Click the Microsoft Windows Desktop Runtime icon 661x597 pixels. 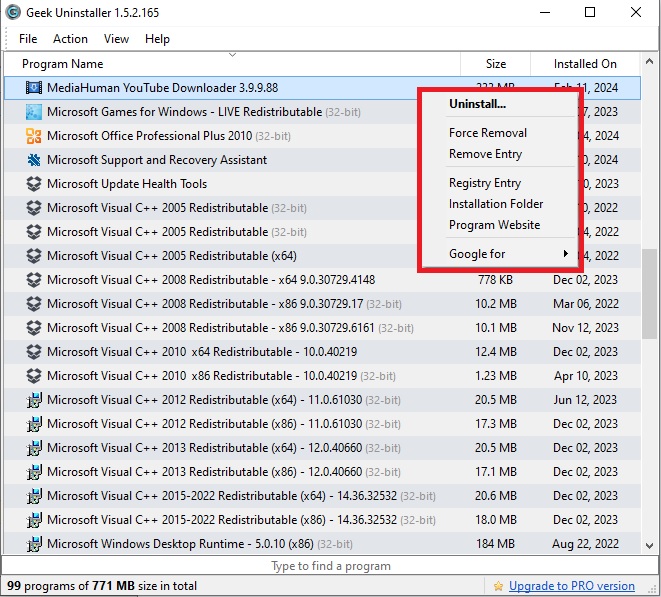(34, 544)
